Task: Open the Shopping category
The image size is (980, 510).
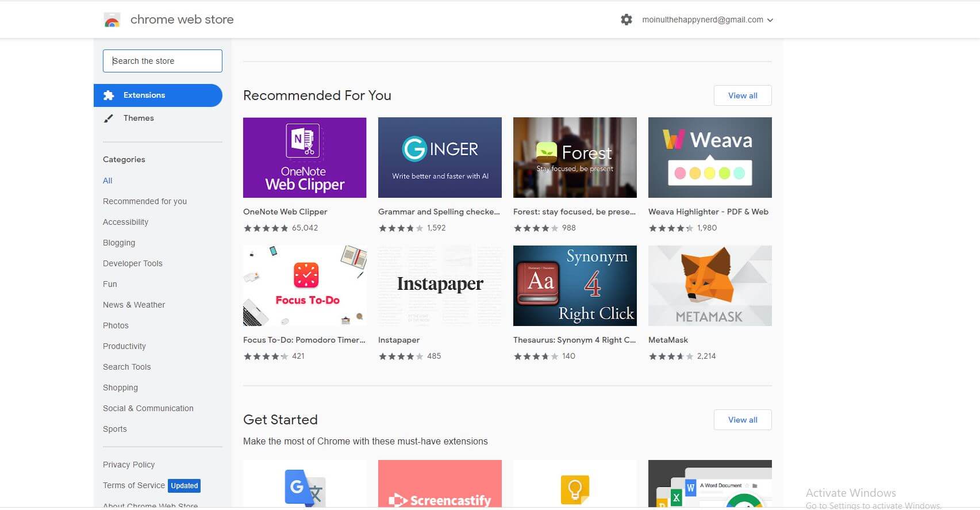Action: [x=120, y=388]
